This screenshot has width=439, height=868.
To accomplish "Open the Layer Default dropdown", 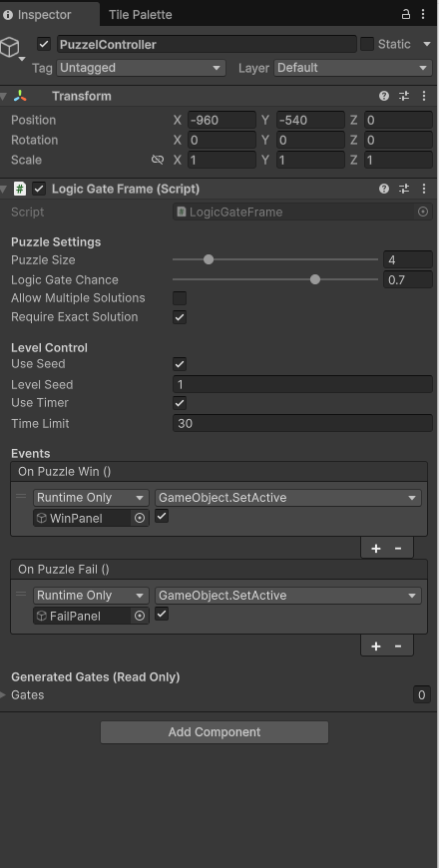I will click(x=352, y=68).
